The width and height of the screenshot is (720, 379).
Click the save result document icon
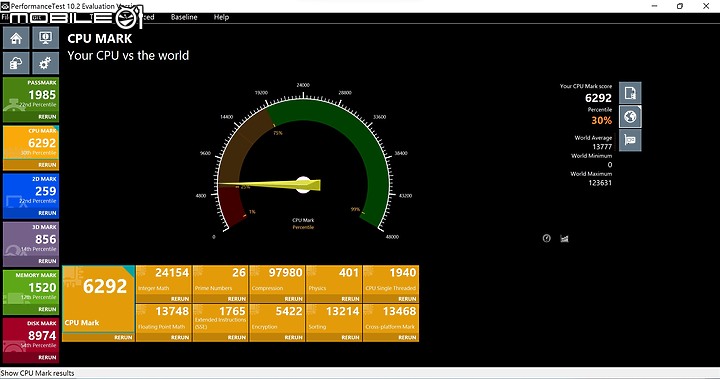point(630,93)
